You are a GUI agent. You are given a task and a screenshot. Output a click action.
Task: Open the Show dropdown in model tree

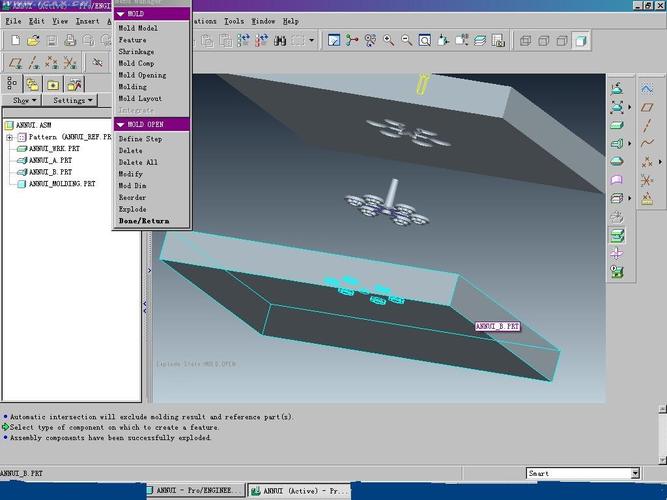(22, 100)
